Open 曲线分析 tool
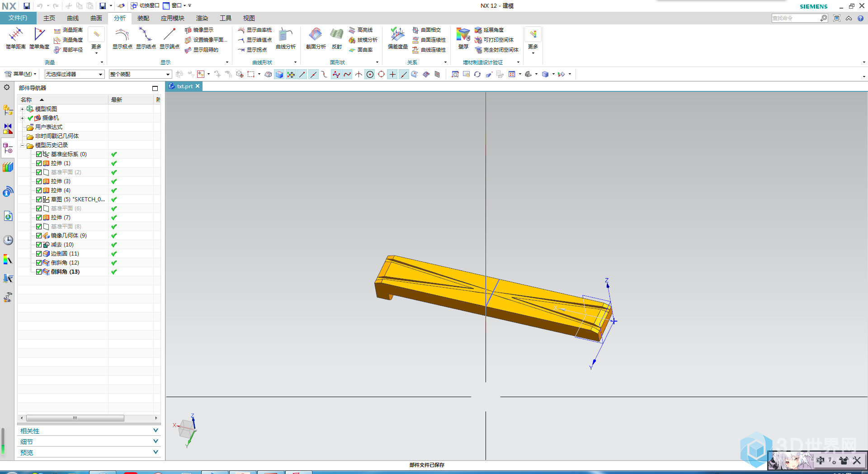Screen dimensions: 868x474 286,38
